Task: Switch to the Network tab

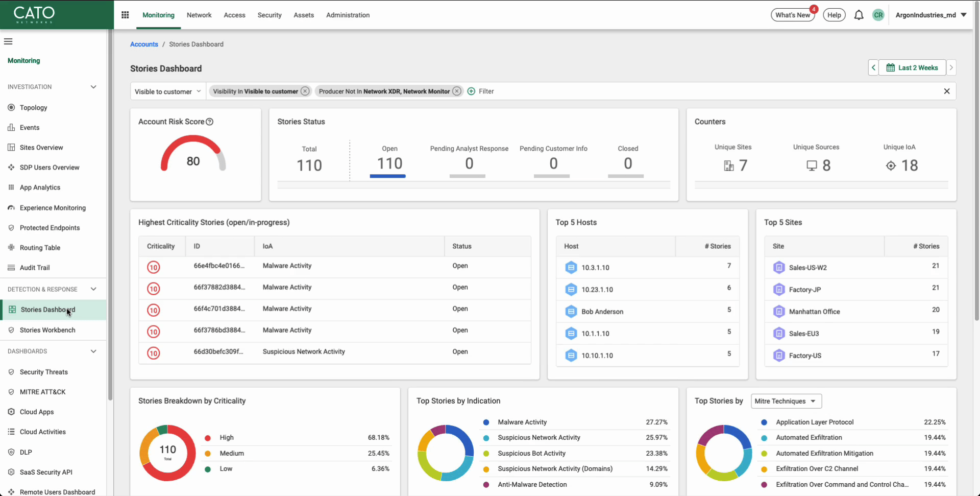Action: pos(199,15)
